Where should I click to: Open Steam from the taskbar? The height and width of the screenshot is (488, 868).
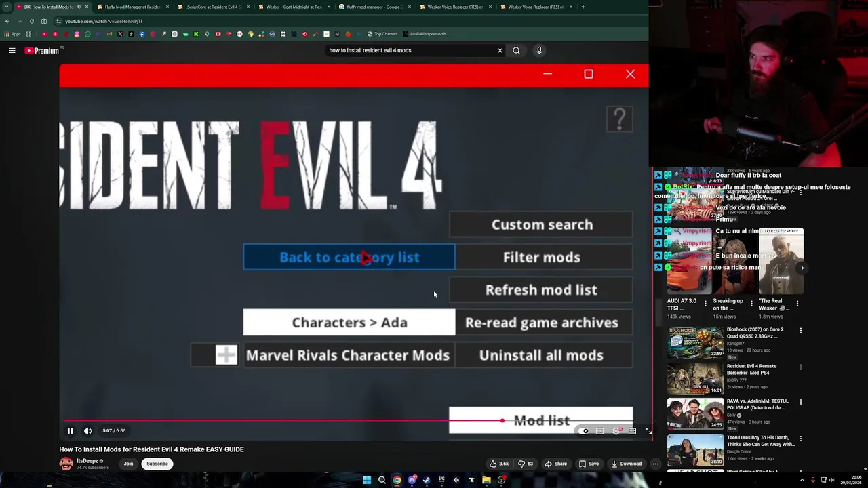tap(427, 480)
